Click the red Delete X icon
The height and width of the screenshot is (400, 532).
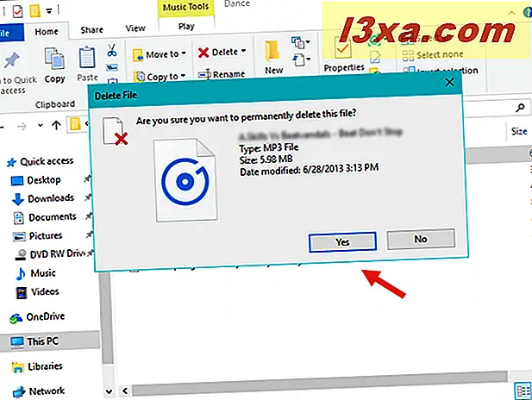pyautogui.click(x=203, y=53)
